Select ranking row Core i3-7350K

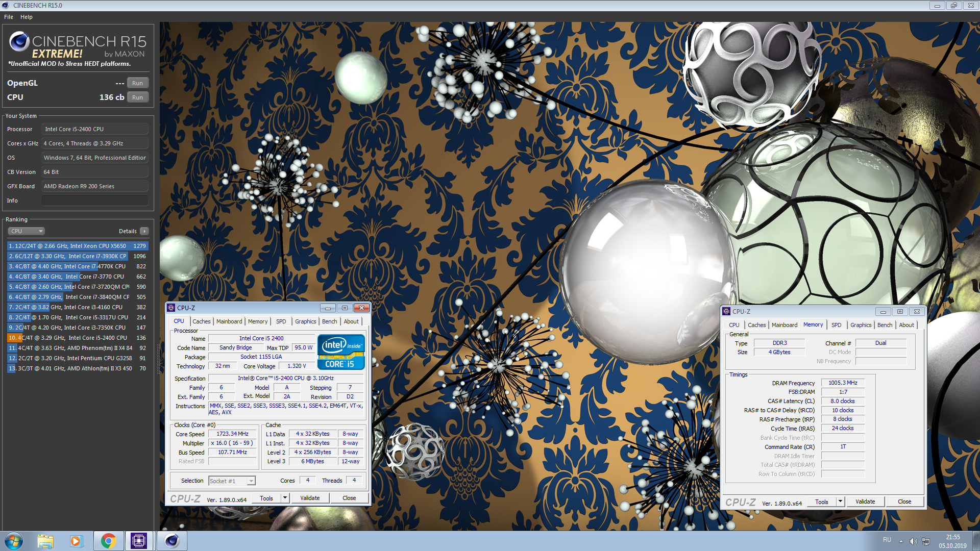coord(78,328)
